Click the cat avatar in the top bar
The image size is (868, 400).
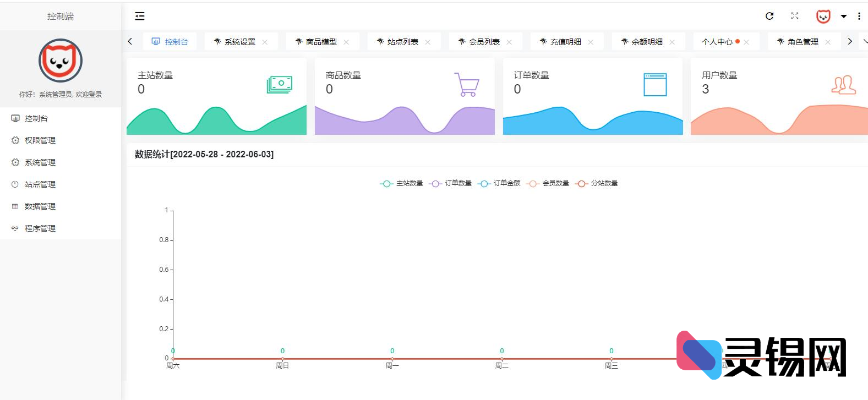click(x=823, y=17)
